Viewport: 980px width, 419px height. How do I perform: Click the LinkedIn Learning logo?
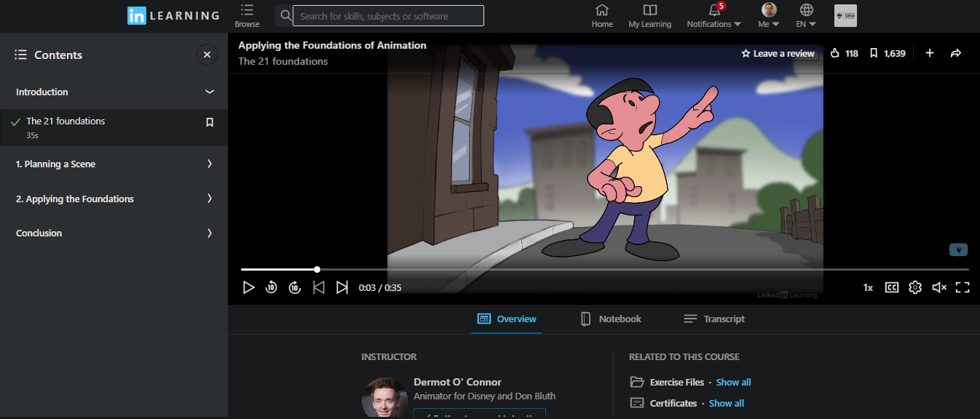click(x=173, y=15)
